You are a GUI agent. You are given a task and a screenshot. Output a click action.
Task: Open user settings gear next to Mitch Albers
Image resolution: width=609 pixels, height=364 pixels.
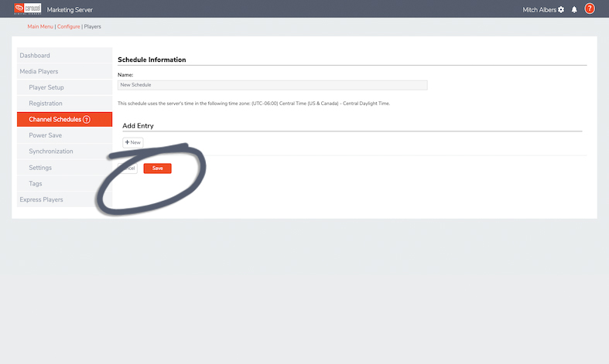[561, 10]
